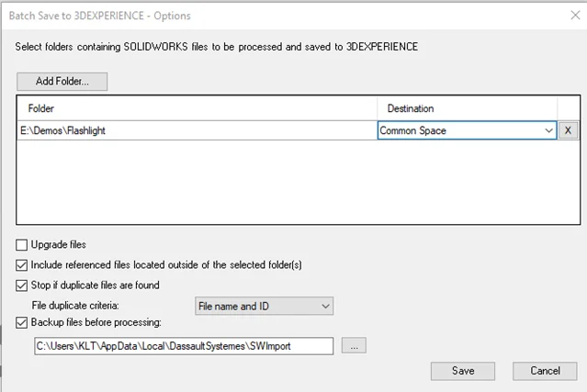Viewport: 587px width, 392px height.
Task: Cancel the batch save options
Action: pos(545,370)
